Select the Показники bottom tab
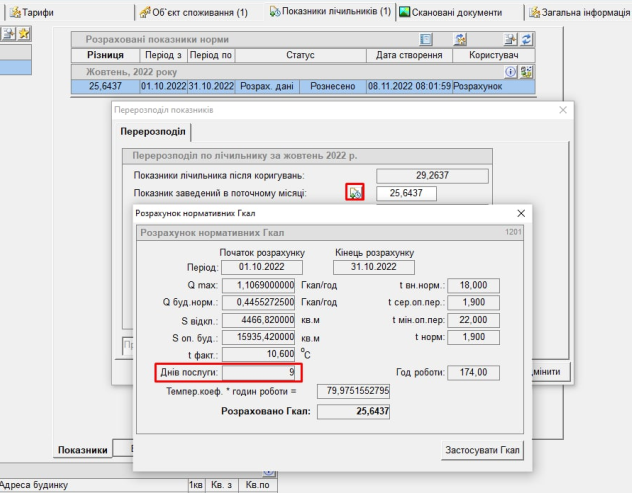Screen dimensions: 632x499 coord(82,450)
